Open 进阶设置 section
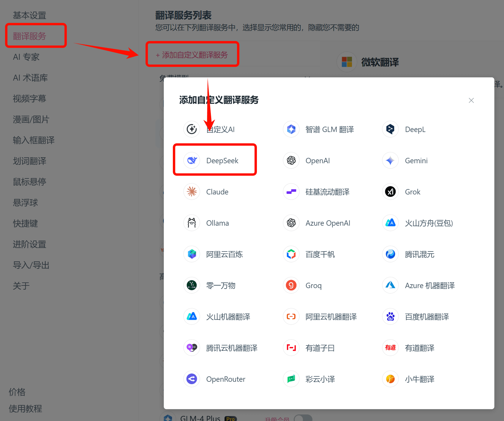The height and width of the screenshot is (421, 504). click(29, 244)
